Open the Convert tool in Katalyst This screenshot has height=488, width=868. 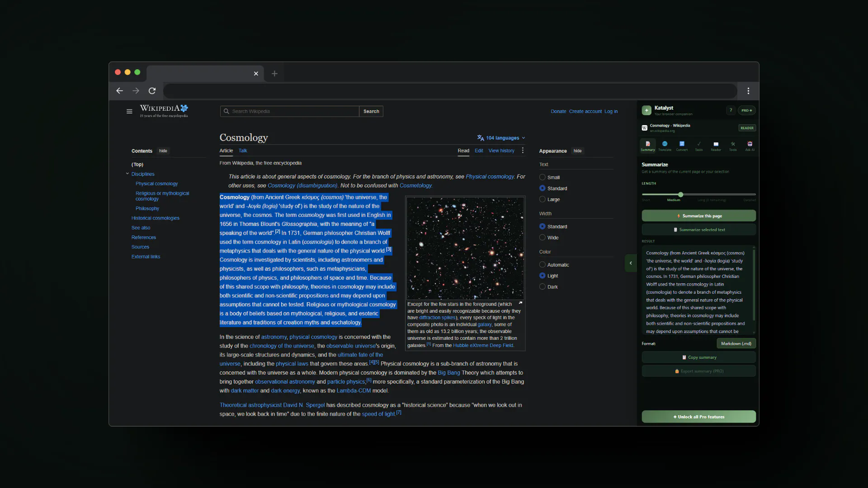[682, 146]
